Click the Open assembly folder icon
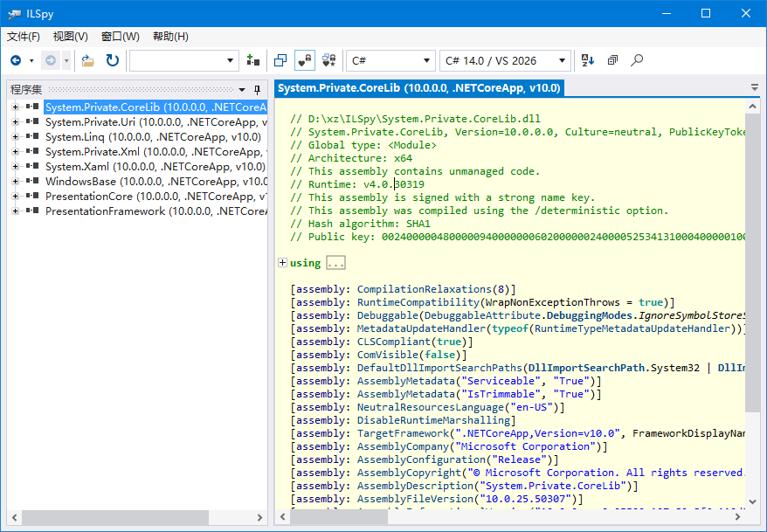Viewport: 767px width, 532px height. click(x=88, y=61)
